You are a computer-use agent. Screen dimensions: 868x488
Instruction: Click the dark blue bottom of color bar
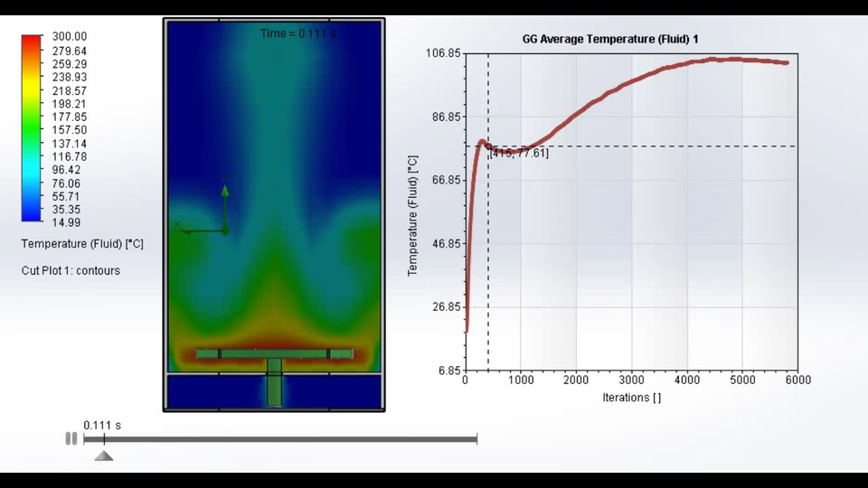pos(32,215)
